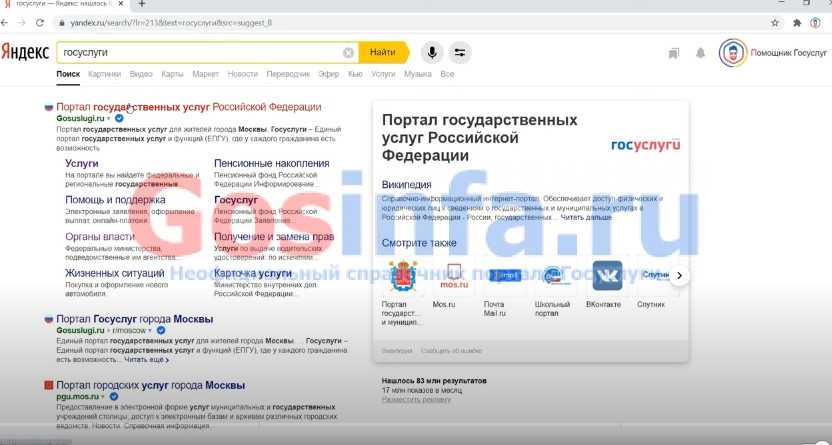Viewport: 832px width, 445px height.
Task: Open search settings filter icon
Action: pyautogui.click(x=459, y=52)
